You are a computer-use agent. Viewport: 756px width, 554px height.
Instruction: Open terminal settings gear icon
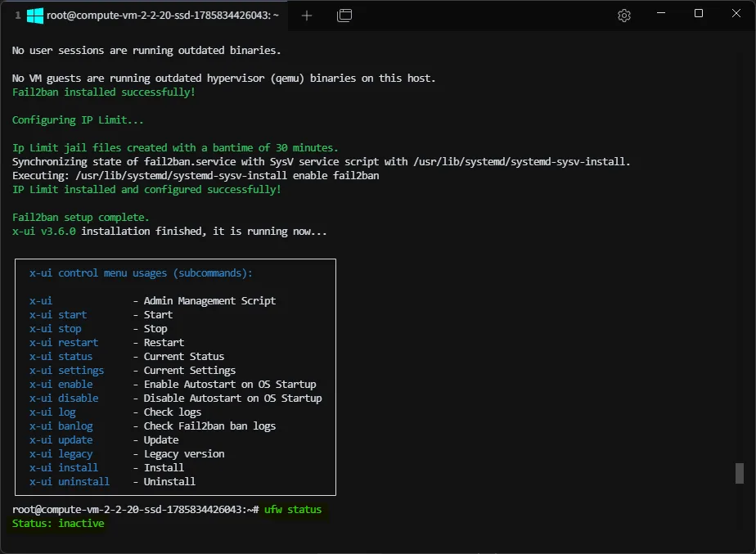(624, 16)
